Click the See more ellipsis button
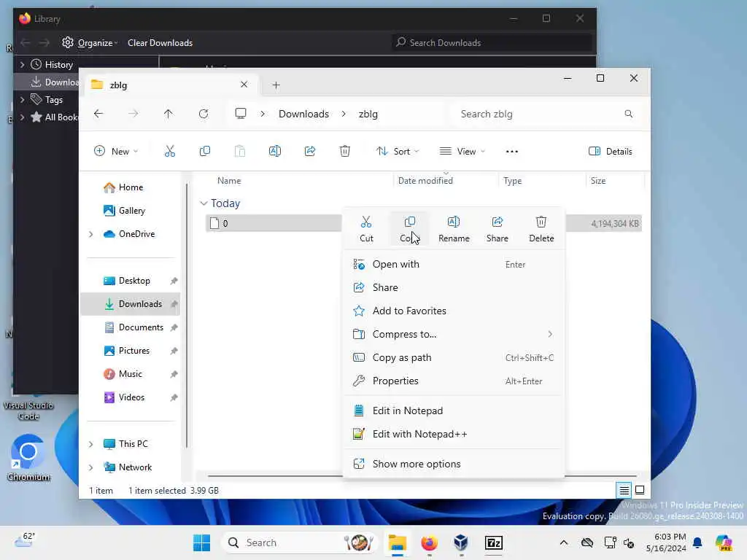This screenshot has height=560, width=747. coord(511,152)
